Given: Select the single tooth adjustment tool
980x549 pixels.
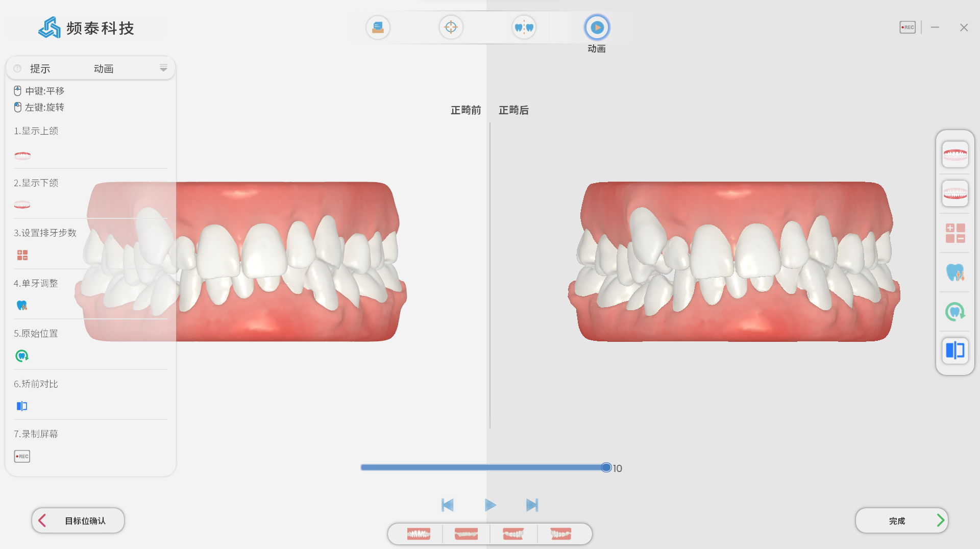Looking at the screenshot, I should coord(955,272).
